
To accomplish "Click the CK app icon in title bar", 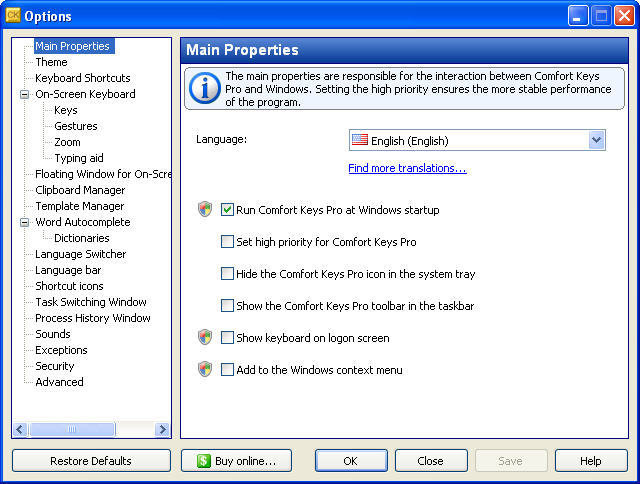I will click(13, 16).
